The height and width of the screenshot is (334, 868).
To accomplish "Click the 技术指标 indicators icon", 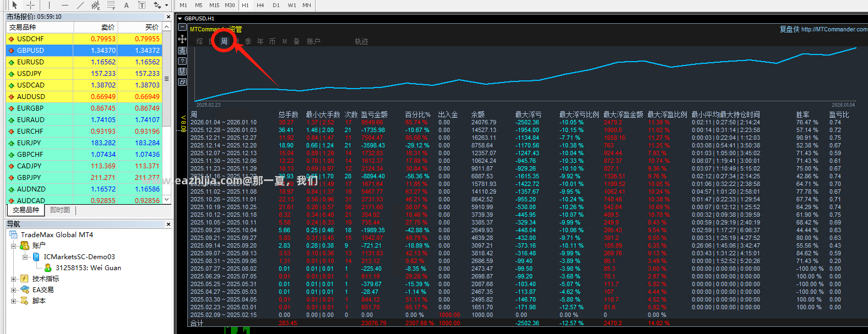I will [24, 279].
